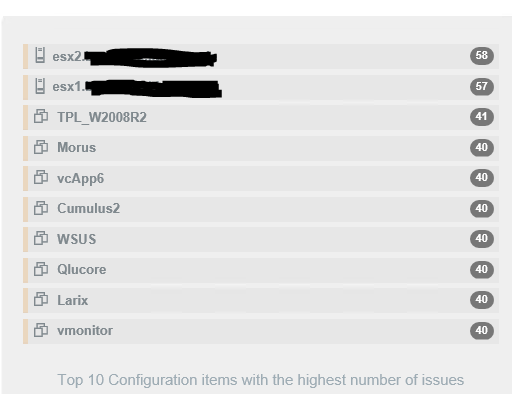Click the VM icon next to WSUS
Image resolution: width=512 pixels, height=394 pixels.
pyautogui.click(x=41, y=238)
